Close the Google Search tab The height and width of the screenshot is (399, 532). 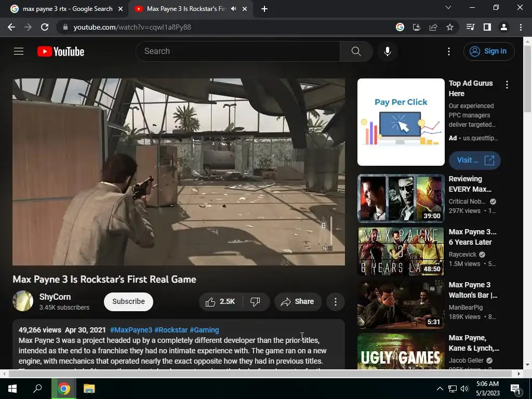tap(121, 9)
